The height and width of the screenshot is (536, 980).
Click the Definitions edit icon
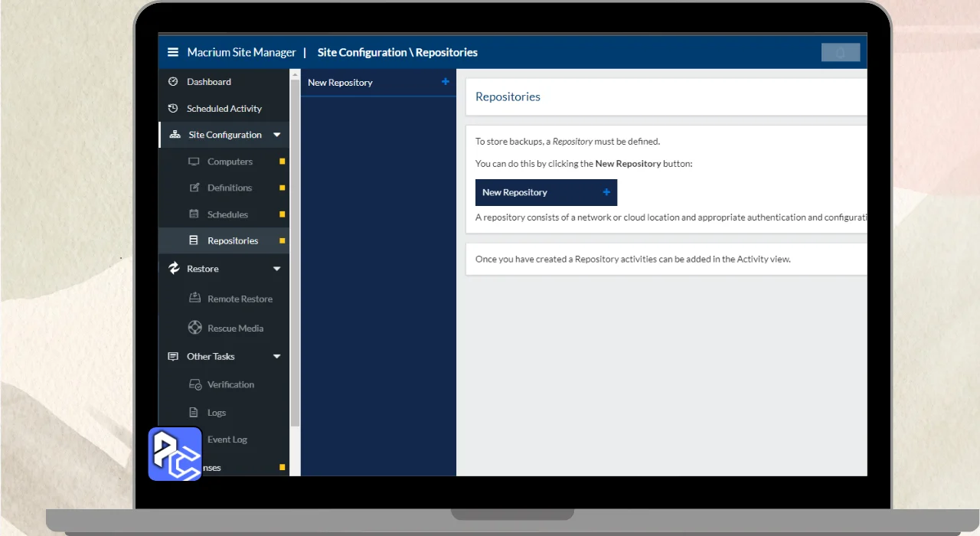pos(194,188)
